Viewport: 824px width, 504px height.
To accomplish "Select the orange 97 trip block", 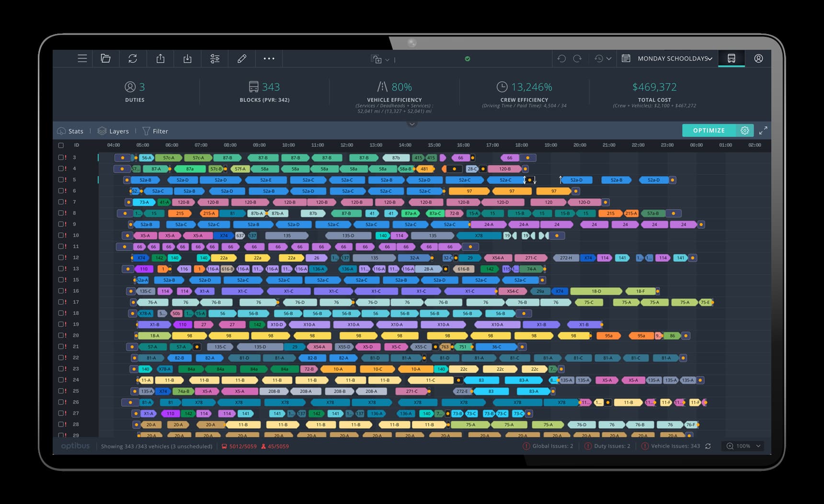I will (x=469, y=191).
